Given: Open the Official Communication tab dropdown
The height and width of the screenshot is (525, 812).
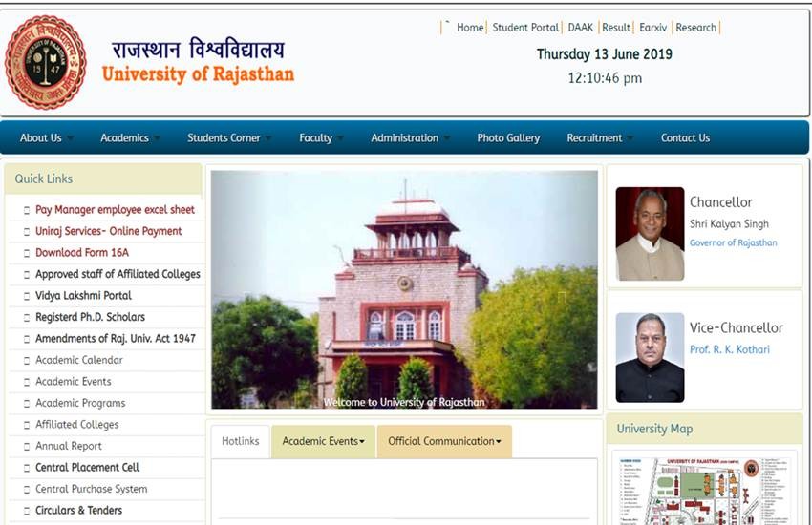Looking at the screenshot, I should (x=444, y=441).
